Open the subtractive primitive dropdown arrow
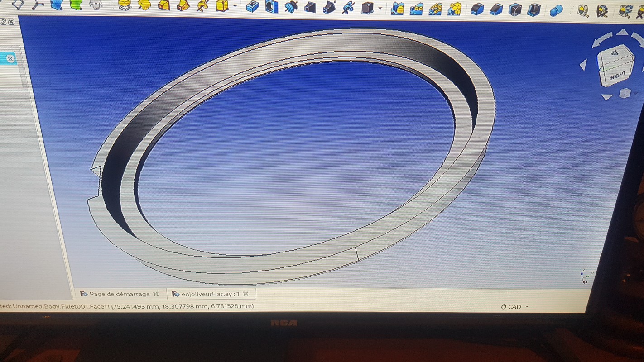The width and height of the screenshot is (644, 362). point(380,8)
